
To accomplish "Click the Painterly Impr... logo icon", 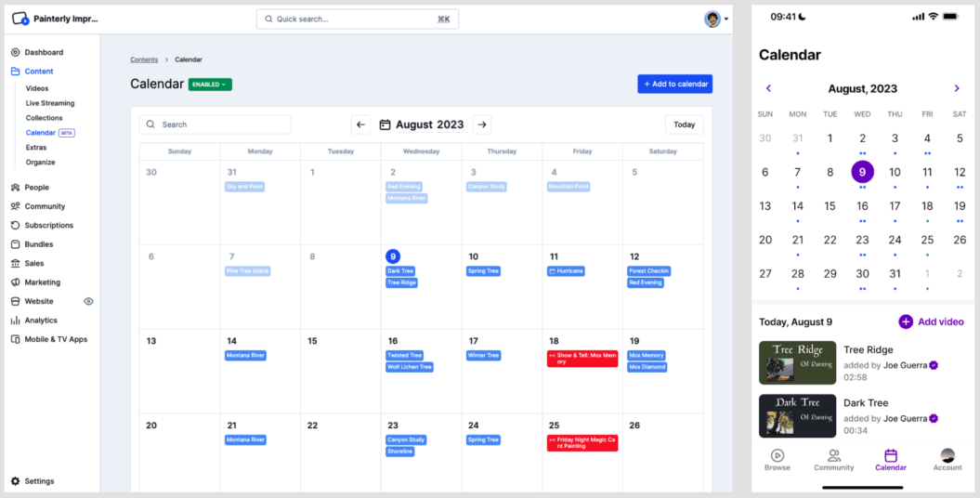I will click(x=20, y=19).
